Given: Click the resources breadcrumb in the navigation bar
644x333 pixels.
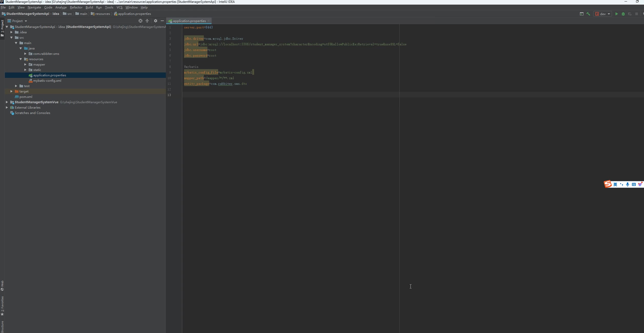Looking at the screenshot, I should (x=102, y=14).
